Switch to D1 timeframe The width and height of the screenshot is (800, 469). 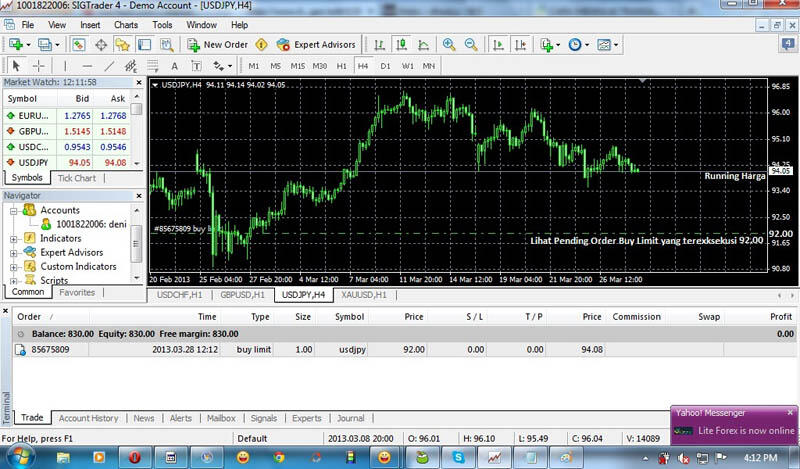click(x=385, y=66)
